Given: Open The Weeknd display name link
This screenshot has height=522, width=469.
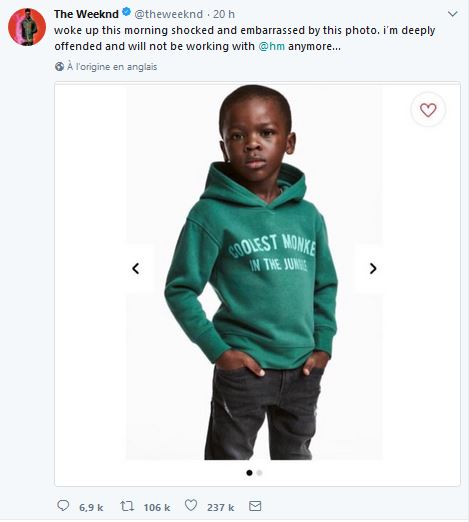Looking at the screenshot, I should (x=86, y=14).
